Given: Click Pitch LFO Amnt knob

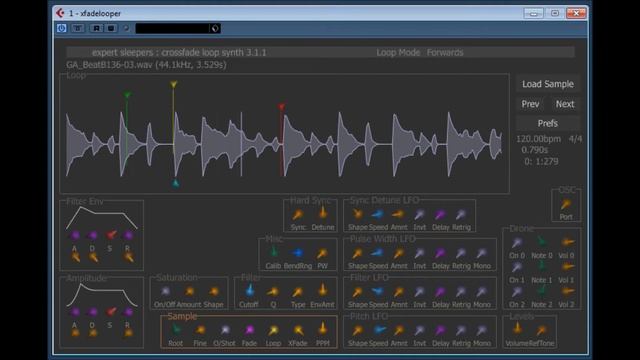Looking at the screenshot, I should click(398, 330).
